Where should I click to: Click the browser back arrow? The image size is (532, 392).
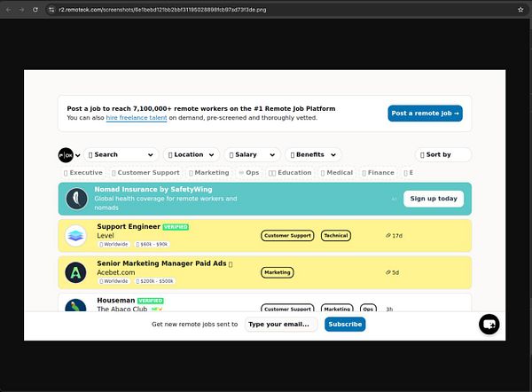point(9,10)
